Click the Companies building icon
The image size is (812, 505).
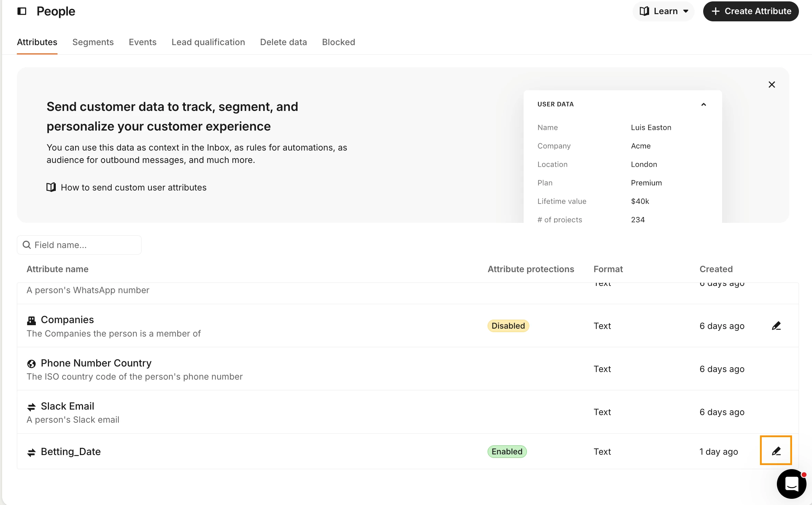click(x=31, y=320)
